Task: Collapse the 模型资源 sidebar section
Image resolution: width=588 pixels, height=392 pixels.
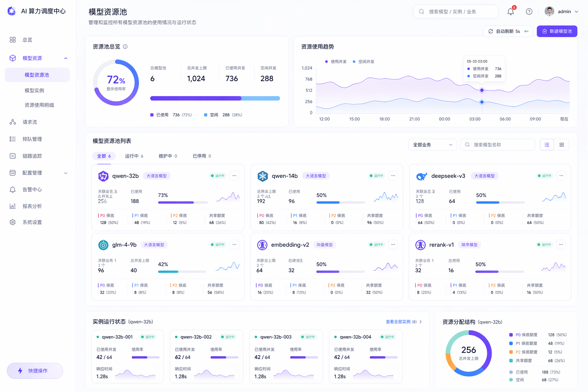Action: coord(65,58)
